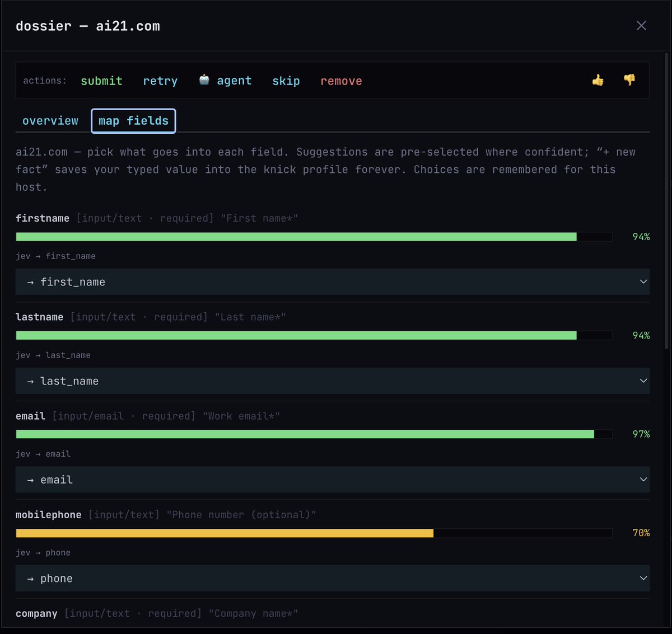Viewport: 672px width, 634px height.
Task: Click the email 97% confidence bar
Action: (314, 434)
